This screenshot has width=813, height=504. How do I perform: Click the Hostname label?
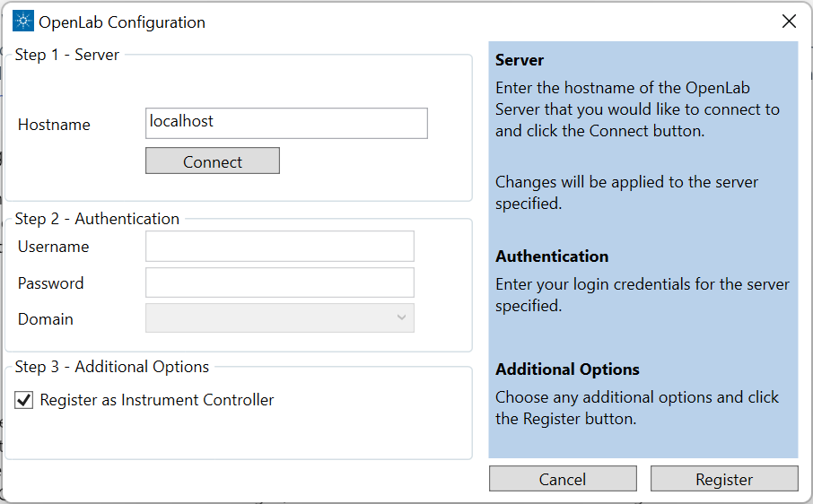[54, 125]
